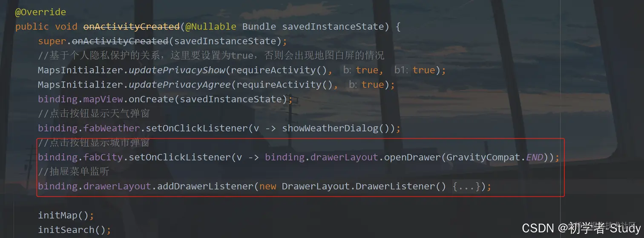Click the struck-through onActivityCreated method name declaration

(x=132, y=26)
